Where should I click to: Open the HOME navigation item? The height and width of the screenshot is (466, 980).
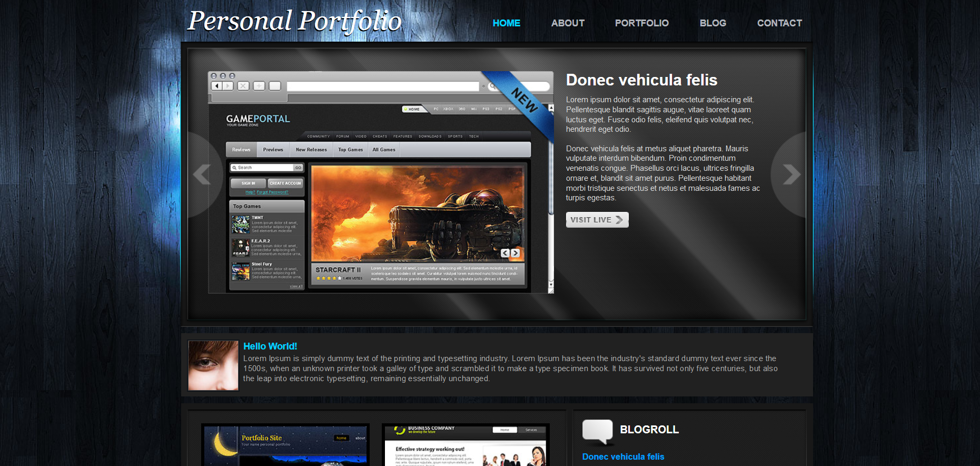pos(506,23)
